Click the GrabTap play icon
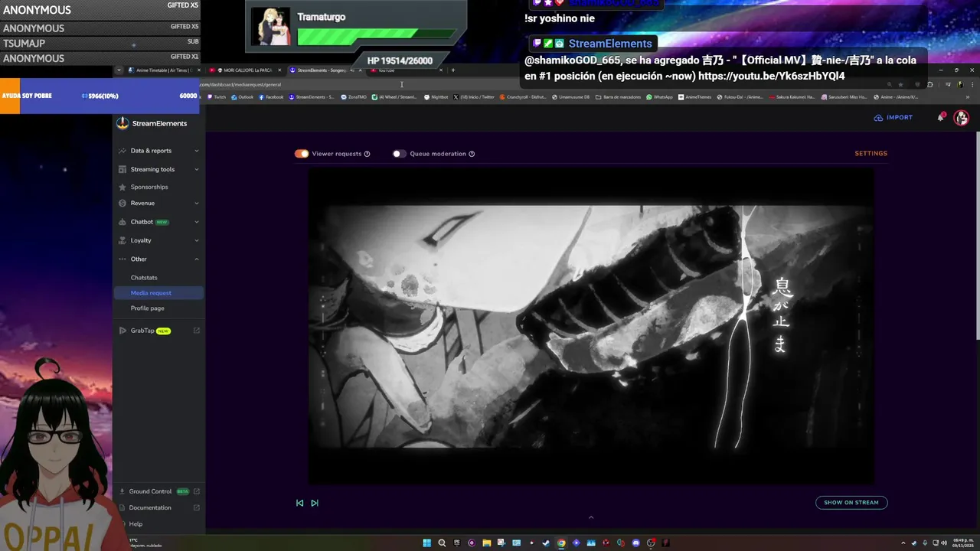The height and width of the screenshot is (551, 980). 122,331
